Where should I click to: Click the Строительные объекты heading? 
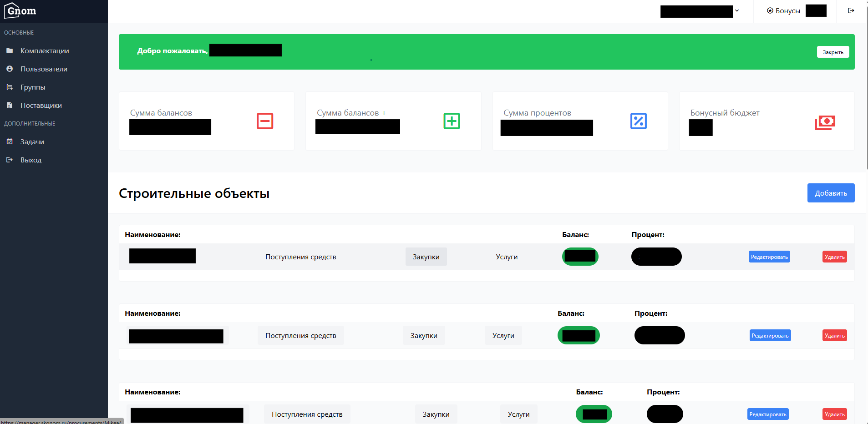[x=194, y=193]
